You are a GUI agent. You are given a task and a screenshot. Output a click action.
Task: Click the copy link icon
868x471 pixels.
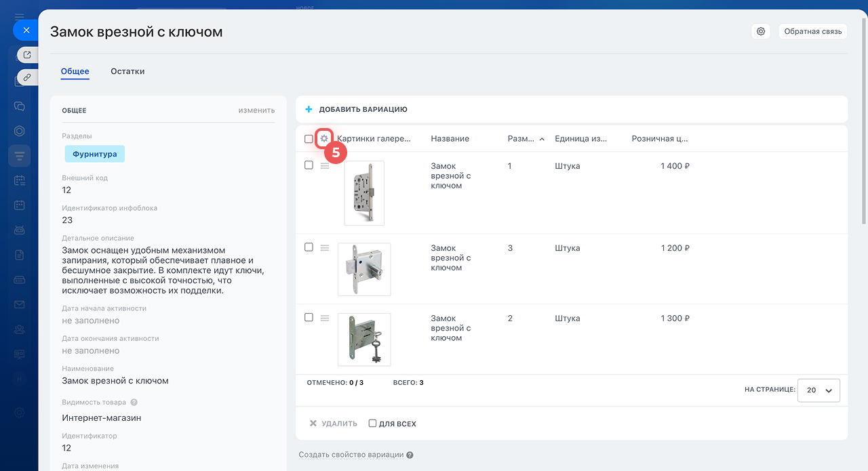click(x=27, y=77)
